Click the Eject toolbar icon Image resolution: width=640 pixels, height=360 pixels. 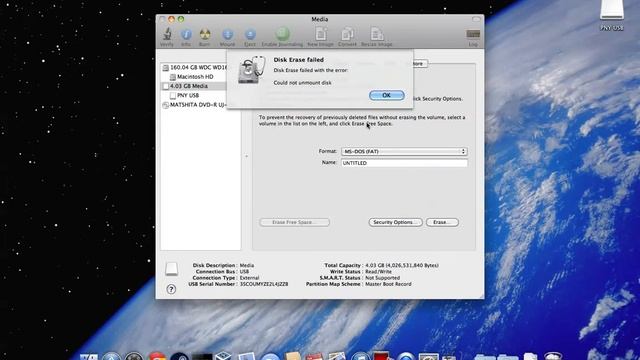(x=250, y=34)
